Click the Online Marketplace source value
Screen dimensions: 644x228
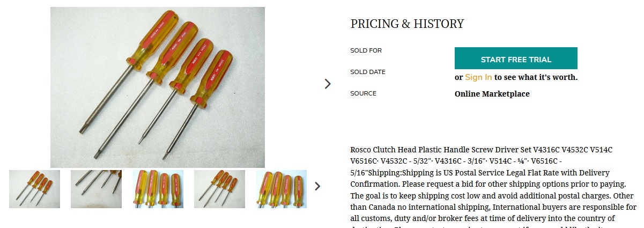point(492,94)
